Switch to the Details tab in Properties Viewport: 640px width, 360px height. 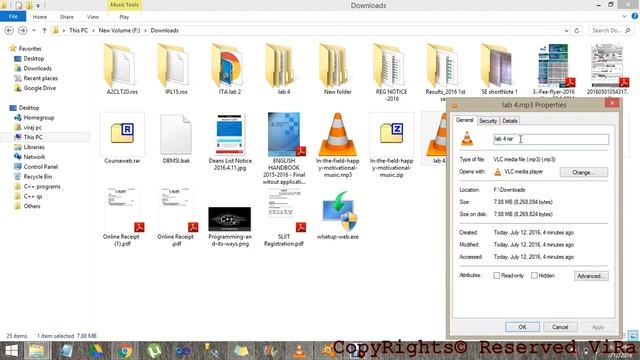coord(510,121)
